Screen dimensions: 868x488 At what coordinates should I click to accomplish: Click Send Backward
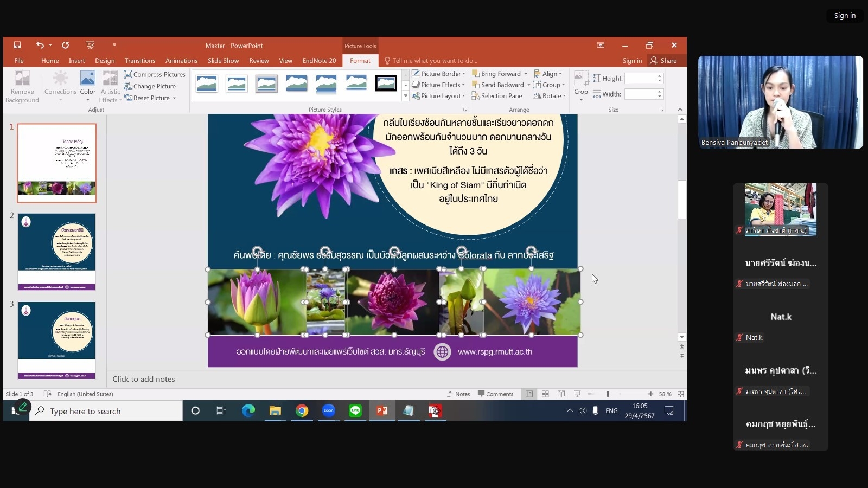point(498,85)
